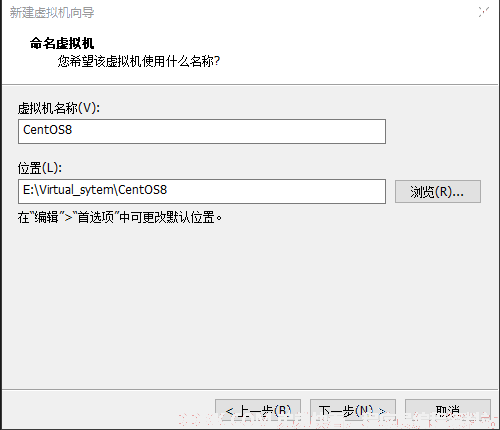Image resolution: width=500 pixels, height=430 pixels.
Task: Click the 虚拟机名称(V): label
Action: coord(59,108)
